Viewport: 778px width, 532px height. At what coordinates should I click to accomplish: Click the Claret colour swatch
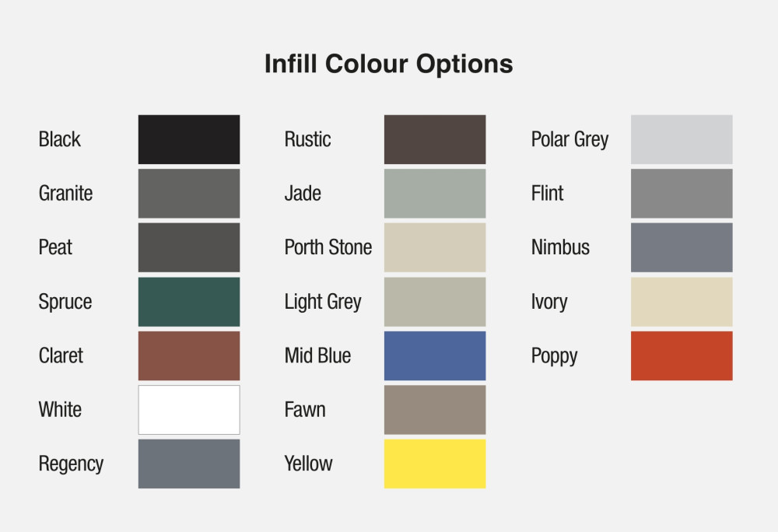tap(189, 355)
